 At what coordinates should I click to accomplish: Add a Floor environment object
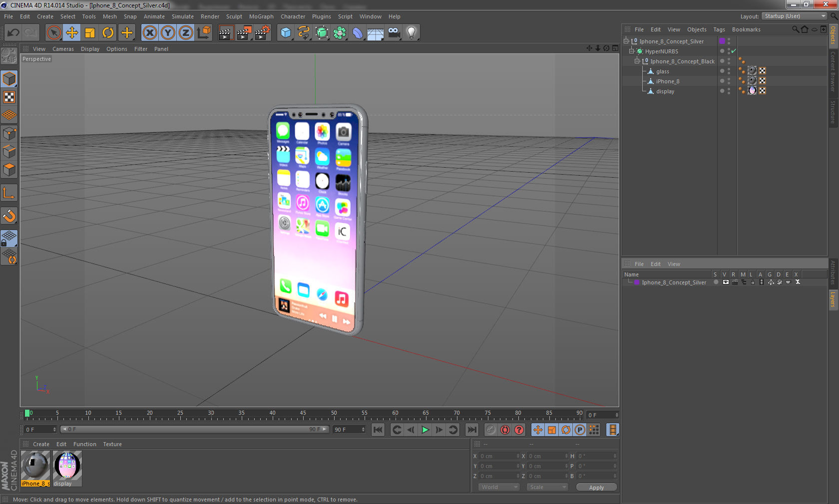376,33
